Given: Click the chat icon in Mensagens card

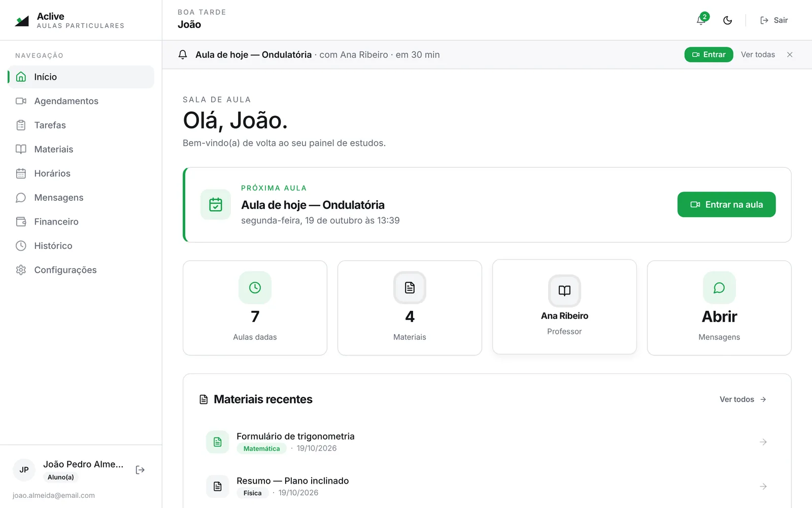Looking at the screenshot, I should (x=719, y=288).
